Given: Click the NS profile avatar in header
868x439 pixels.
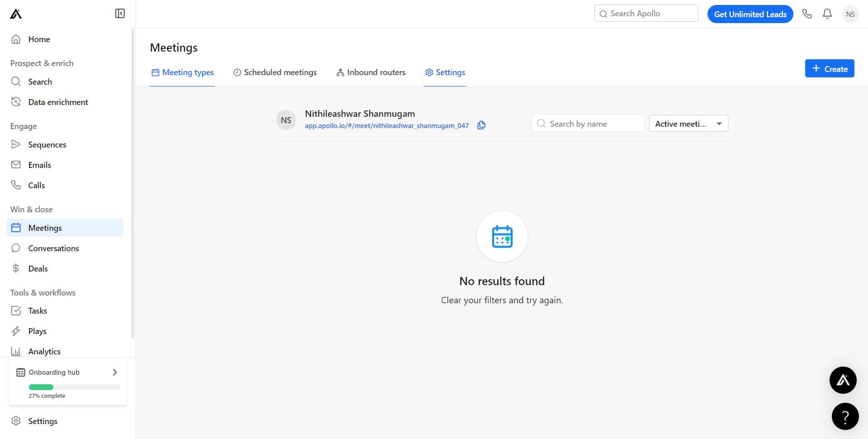Looking at the screenshot, I should (850, 14).
